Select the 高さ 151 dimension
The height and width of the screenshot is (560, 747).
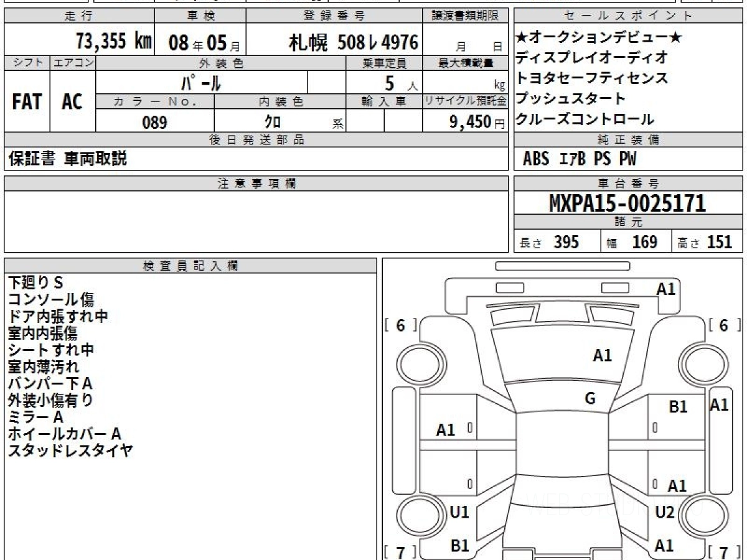[705, 242]
